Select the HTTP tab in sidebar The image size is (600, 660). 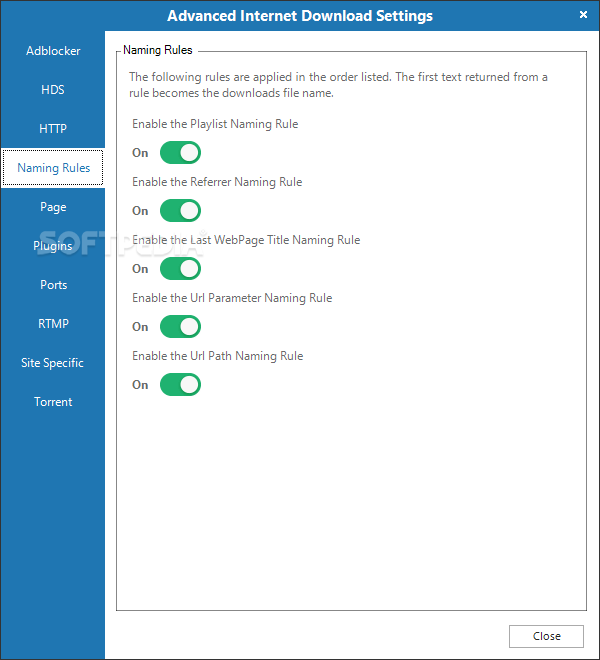click(53, 128)
